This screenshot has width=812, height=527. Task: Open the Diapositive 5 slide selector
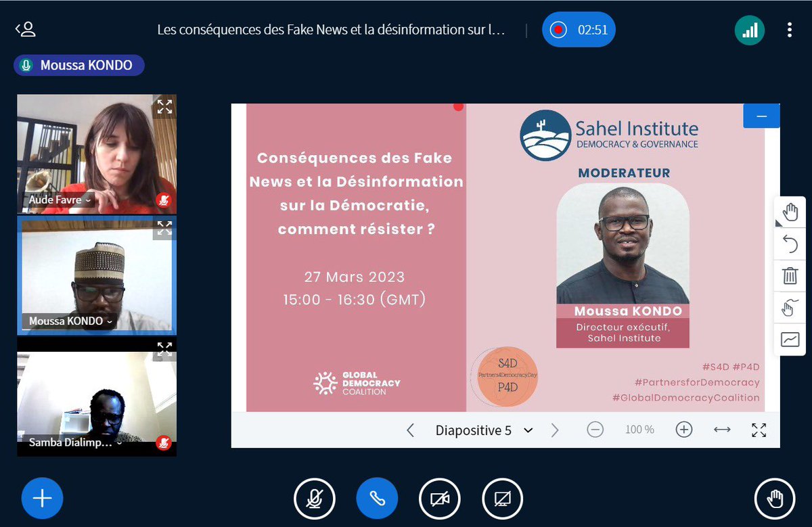click(484, 430)
